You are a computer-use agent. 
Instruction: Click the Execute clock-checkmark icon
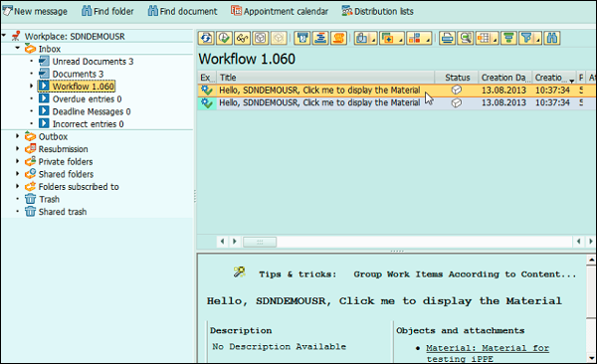[224, 38]
